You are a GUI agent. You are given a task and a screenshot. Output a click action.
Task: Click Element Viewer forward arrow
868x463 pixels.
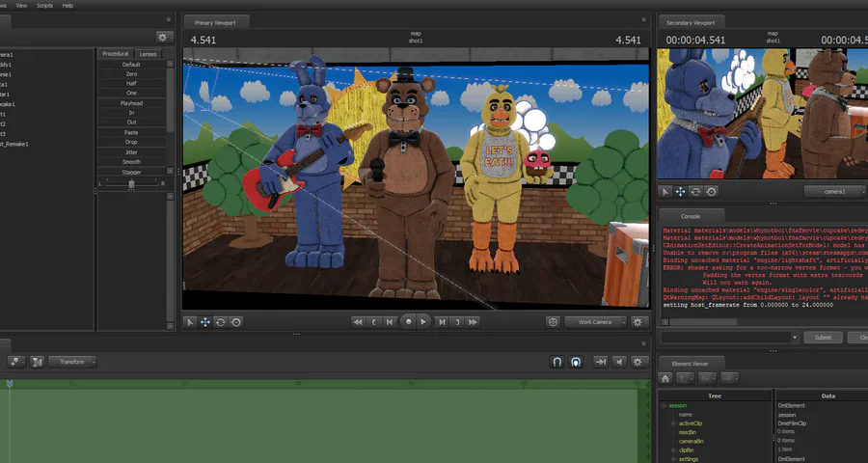point(729,378)
